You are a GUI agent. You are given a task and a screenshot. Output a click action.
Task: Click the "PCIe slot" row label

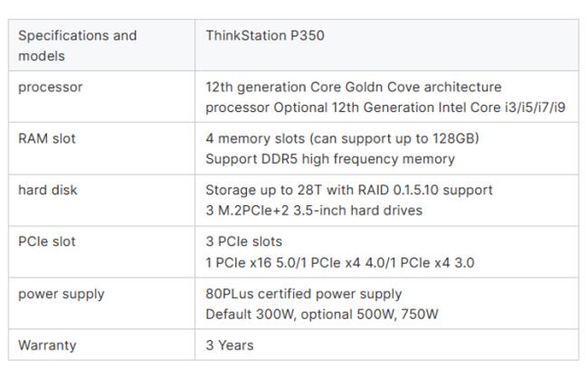tap(47, 241)
